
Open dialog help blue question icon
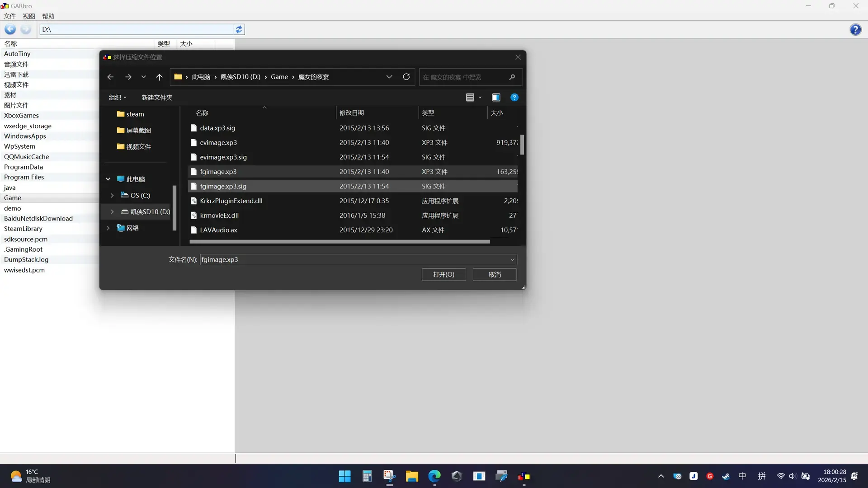click(514, 97)
